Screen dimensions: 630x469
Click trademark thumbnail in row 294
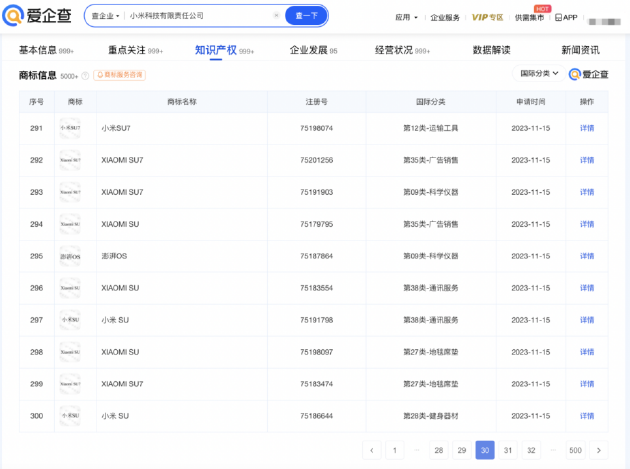pyautogui.click(x=70, y=224)
